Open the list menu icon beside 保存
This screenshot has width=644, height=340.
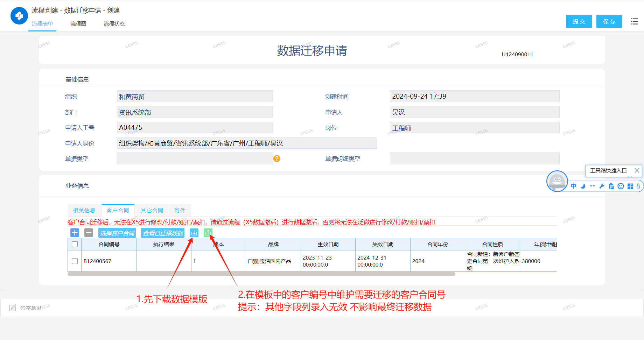click(634, 21)
